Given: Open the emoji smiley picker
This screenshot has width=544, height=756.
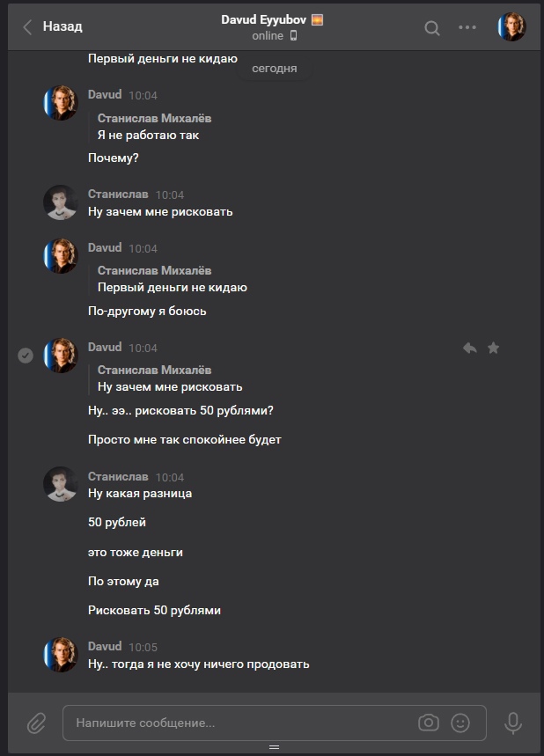Looking at the screenshot, I should click(x=460, y=723).
